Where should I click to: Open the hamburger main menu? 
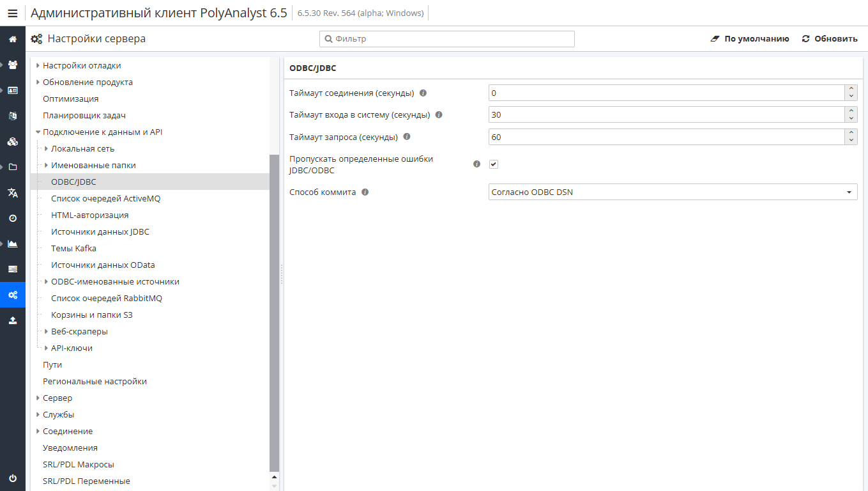[13, 13]
